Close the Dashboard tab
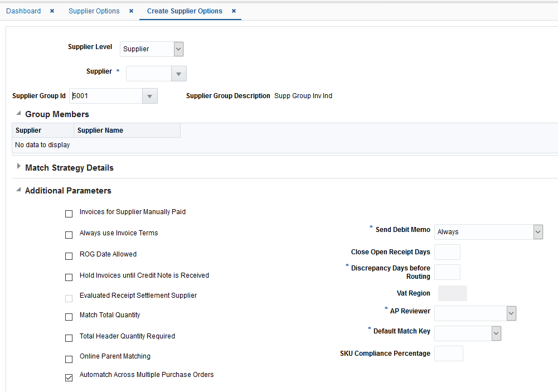The image size is (558, 392). tap(51, 11)
